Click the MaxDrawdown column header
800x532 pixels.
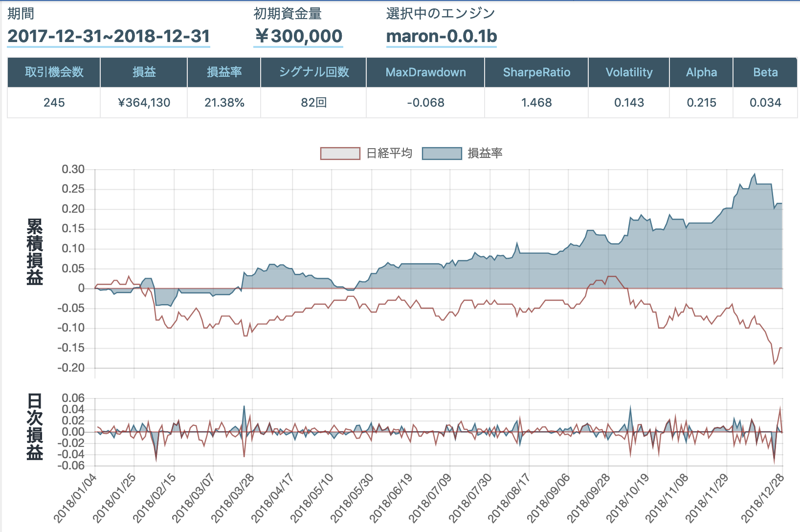425,72
